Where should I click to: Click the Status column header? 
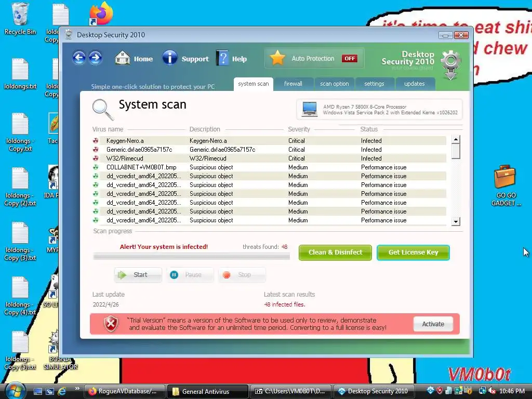[x=369, y=129]
